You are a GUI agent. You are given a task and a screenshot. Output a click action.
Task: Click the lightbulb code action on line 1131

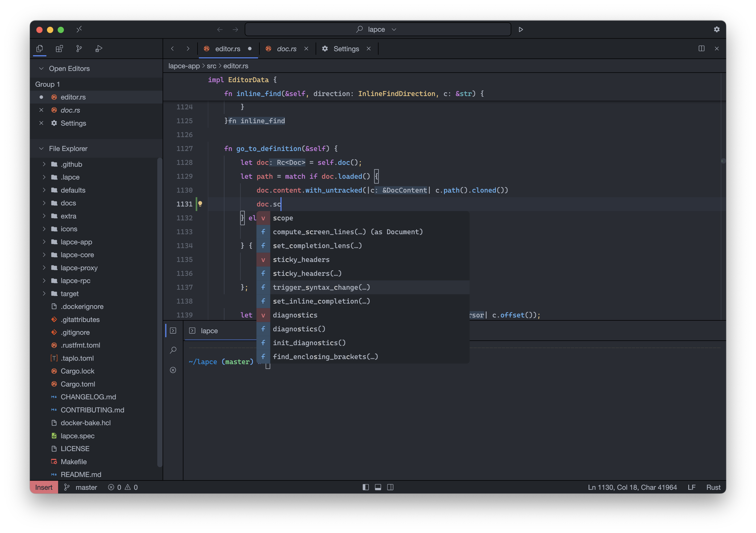200,204
